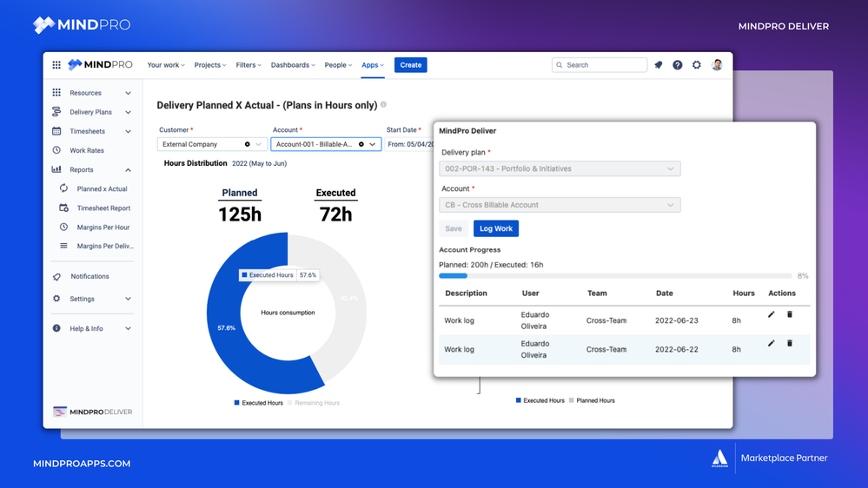The height and width of the screenshot is (488, 868).
Task: Open the notifications icon in the top bar
Action: [x=659, y=65]
